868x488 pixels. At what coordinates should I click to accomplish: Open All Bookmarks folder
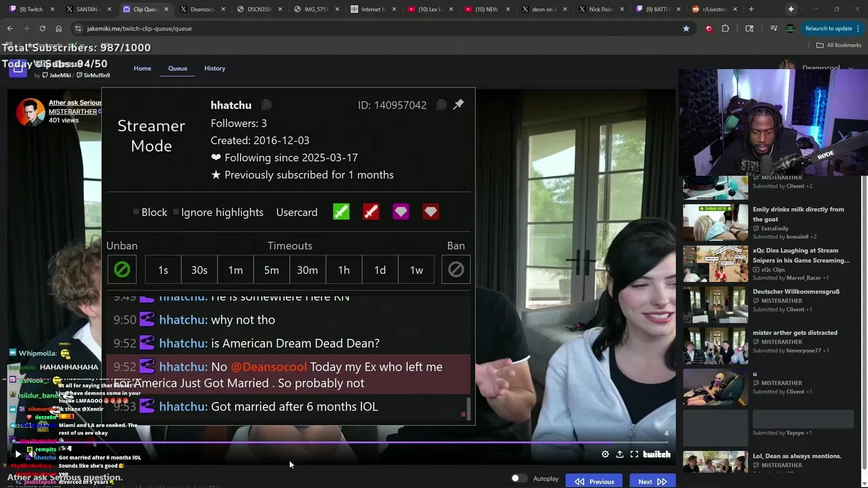[x=839, y=45]
